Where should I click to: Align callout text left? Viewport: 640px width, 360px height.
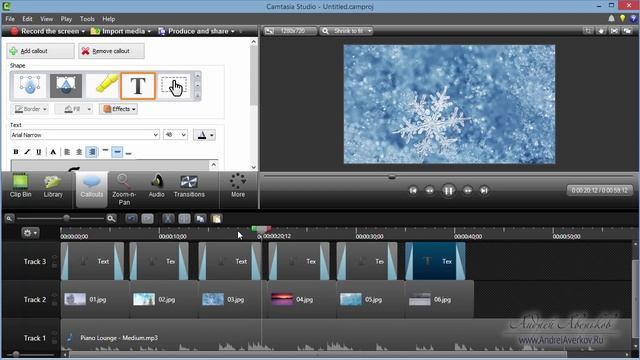[x=67, y=152]
